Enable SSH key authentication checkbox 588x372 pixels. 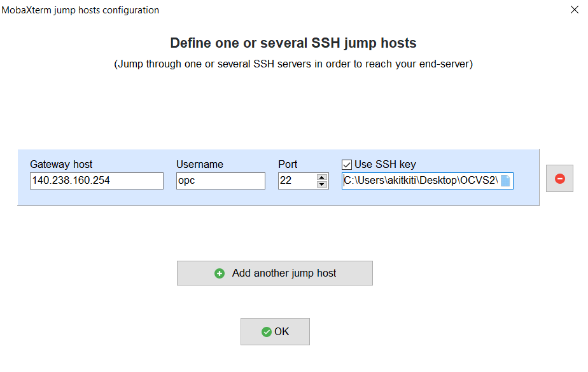(346, 164)
